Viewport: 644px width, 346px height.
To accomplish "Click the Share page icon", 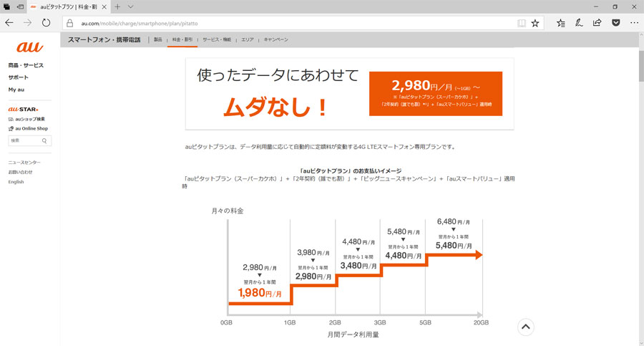I will tap(597, 23).
